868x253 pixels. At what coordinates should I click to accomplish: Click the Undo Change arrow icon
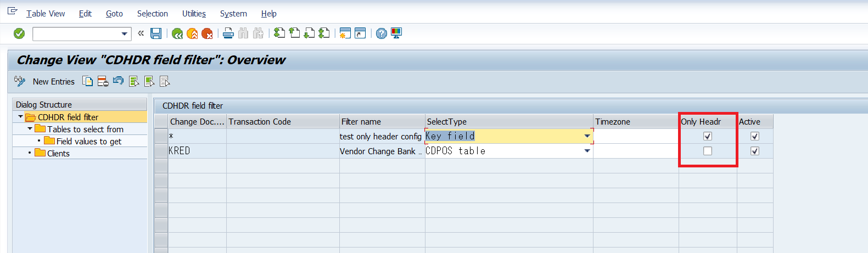(x=118, y=81)
